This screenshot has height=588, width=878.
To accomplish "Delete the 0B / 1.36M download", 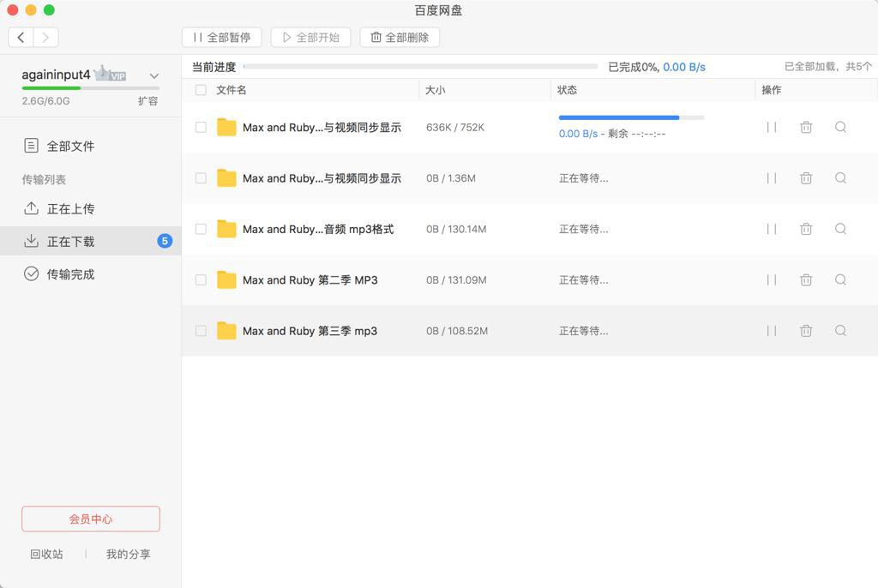I will [806, 178].
